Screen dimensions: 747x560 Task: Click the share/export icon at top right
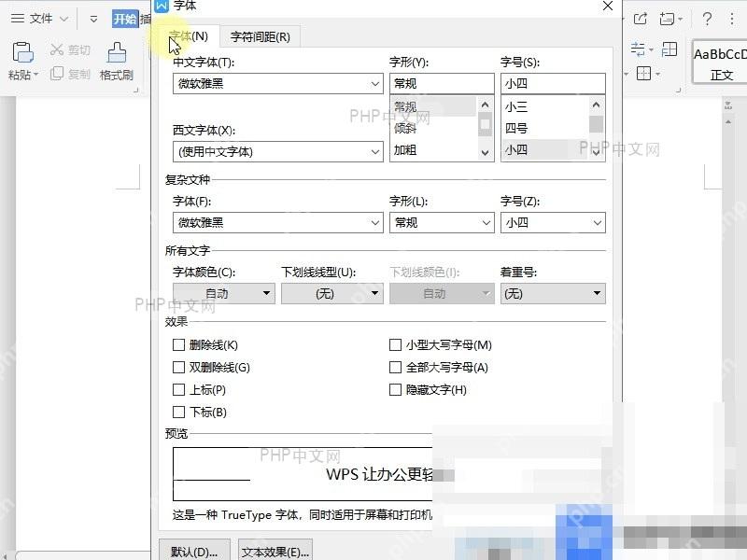pyautogui.click(x=641, y=19)
